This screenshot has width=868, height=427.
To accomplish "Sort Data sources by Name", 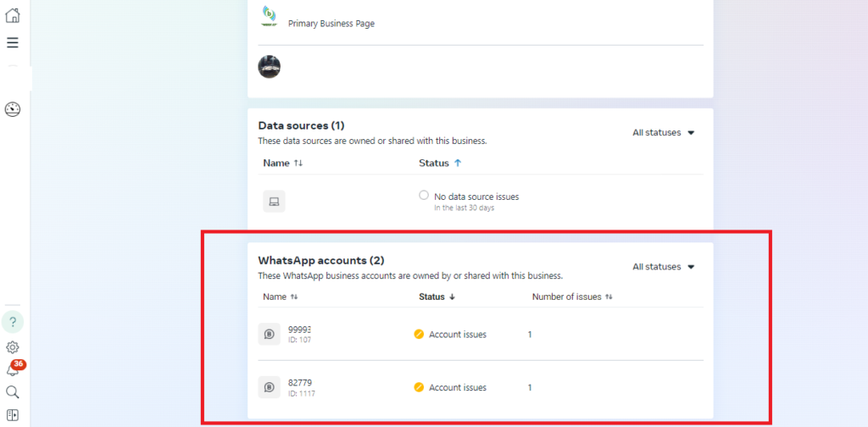I will (283, 164).
